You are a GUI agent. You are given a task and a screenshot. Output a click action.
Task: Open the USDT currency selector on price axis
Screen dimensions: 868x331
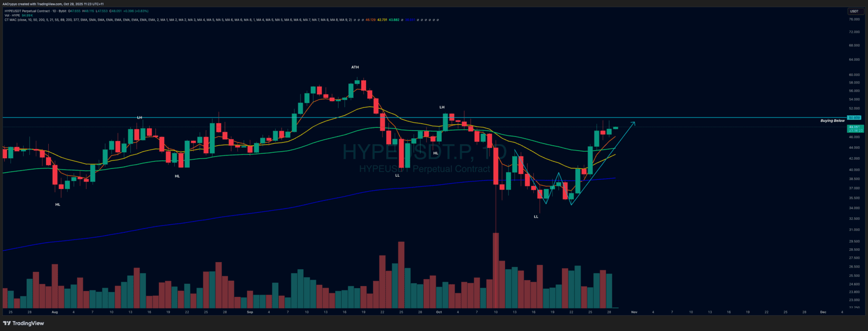(854, 11)
